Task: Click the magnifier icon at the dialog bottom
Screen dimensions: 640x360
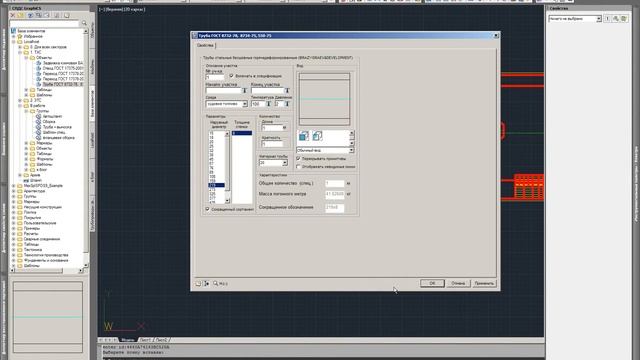Action: pyautogui.click(x=216, y=283)
